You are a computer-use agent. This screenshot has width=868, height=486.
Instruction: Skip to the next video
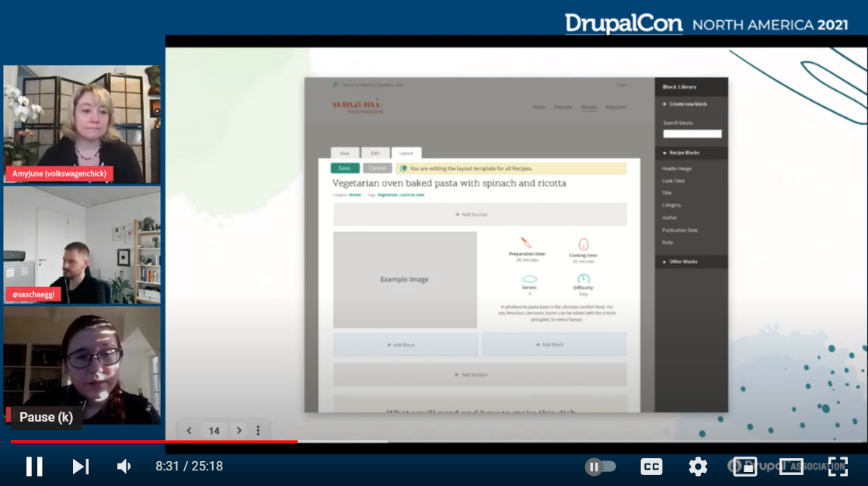pyautogui.click(x=80, y=467)
